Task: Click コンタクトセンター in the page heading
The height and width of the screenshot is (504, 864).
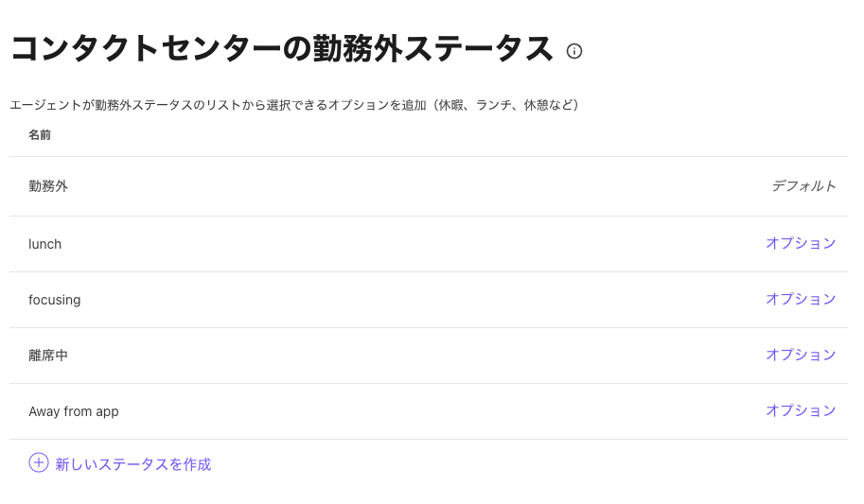Action: [146, 48]
